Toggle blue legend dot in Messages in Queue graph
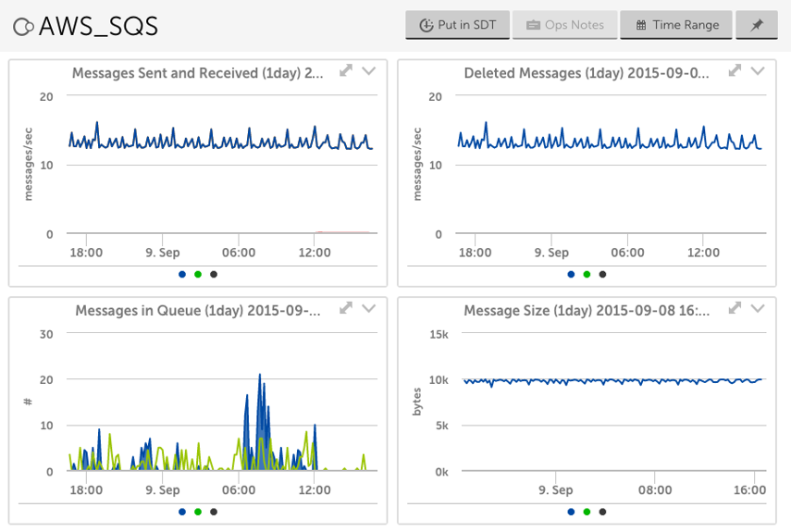 tap(182, 512)
